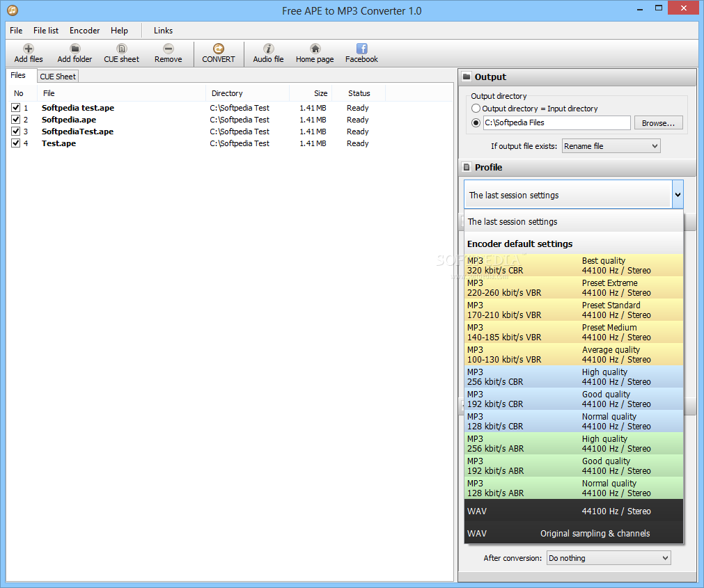This screenshot has width=704, height=588.
Task: Open the Audio file info icon
Action: coord(269,49)
